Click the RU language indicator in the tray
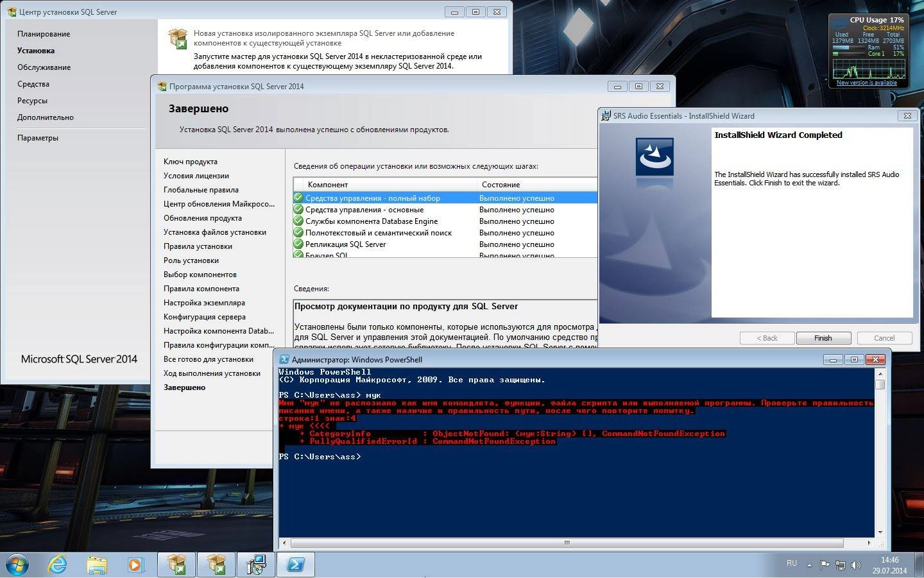The image size is (924, 578). click(x=792, y=564)
